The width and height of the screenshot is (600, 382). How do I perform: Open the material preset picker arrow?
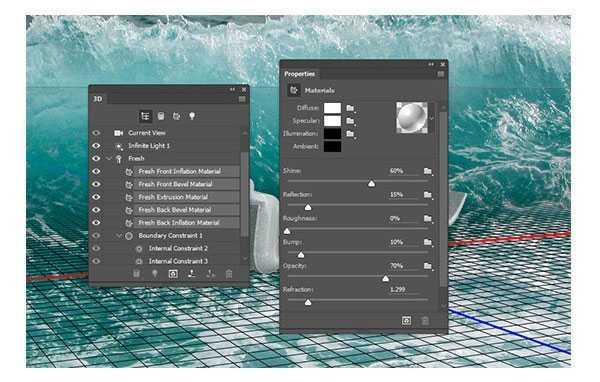431,118
